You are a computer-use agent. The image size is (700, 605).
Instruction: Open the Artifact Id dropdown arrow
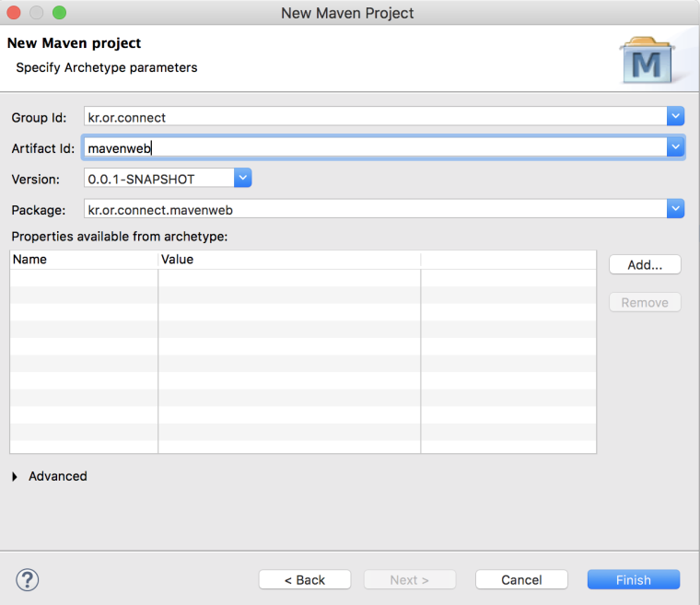[675, 147]
